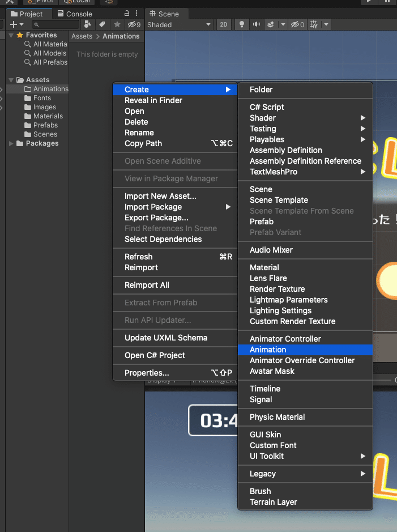Expand the Import Package submenu
This screenshot has width=397, height=532.
click(175, 207)
